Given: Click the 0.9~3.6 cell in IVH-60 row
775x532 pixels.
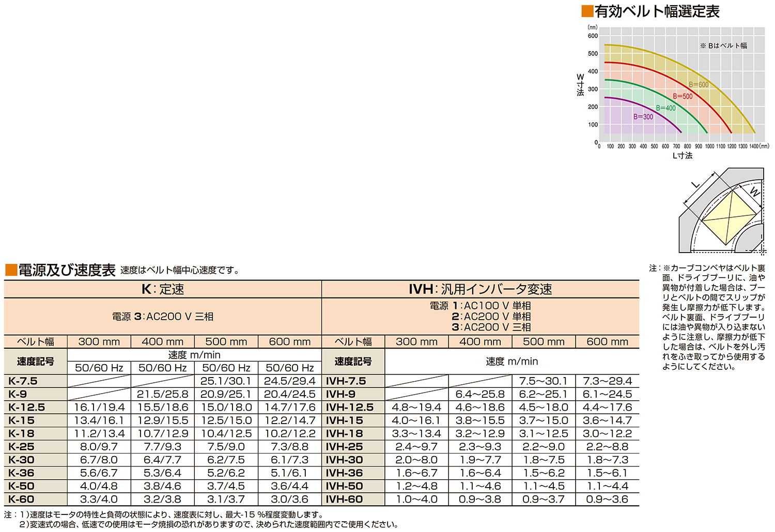Looking at the screenshot, I should coord(607,499).
